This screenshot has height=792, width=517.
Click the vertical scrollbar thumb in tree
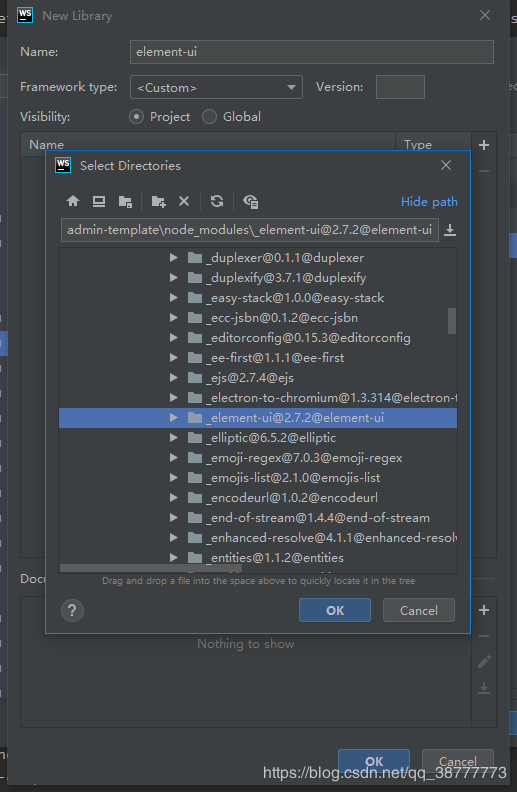452,321
